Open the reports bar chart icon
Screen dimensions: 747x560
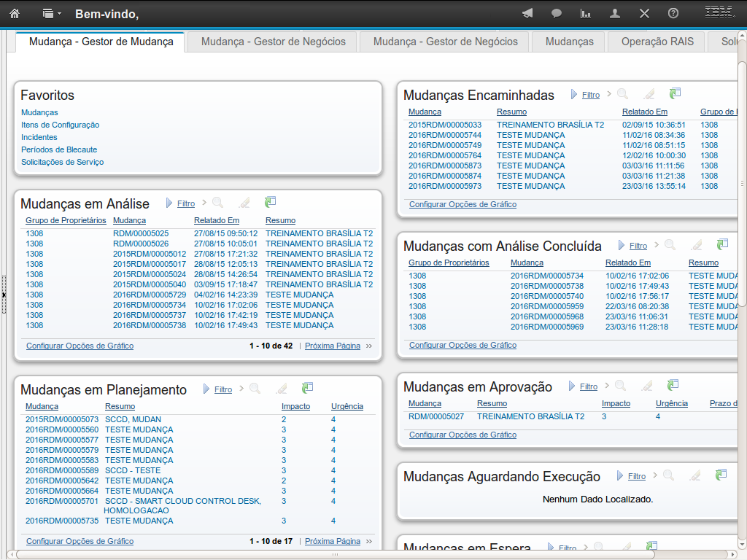point(586,13)
